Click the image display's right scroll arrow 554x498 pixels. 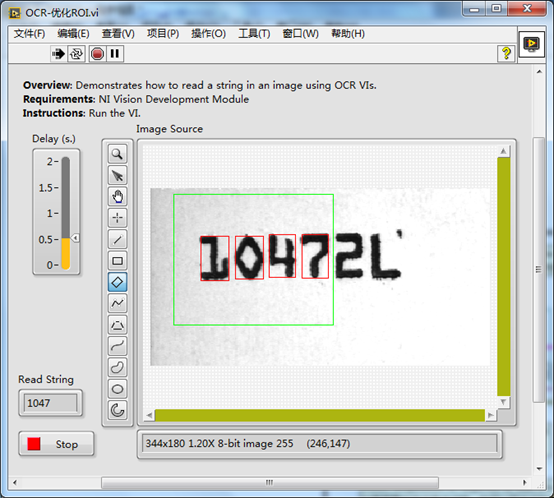tap(490, 415)
